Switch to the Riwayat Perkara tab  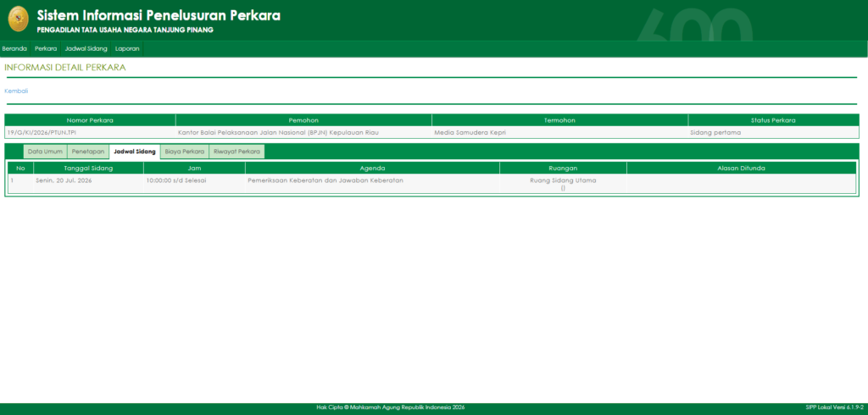(237, 152)
